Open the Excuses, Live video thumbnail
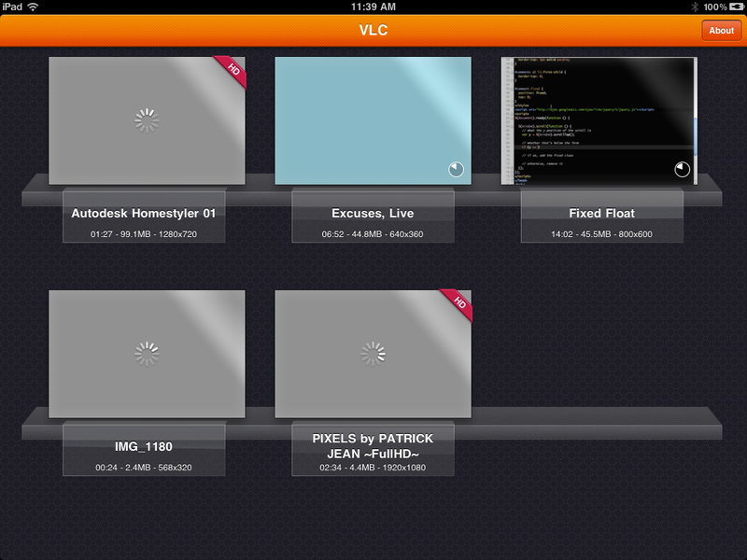747x560 pixels. 373,120
